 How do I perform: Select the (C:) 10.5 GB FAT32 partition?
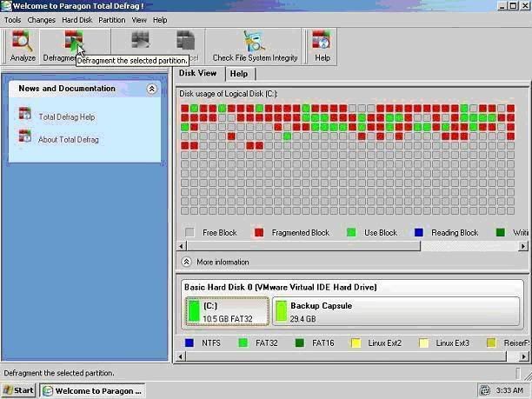pos(228,311)
